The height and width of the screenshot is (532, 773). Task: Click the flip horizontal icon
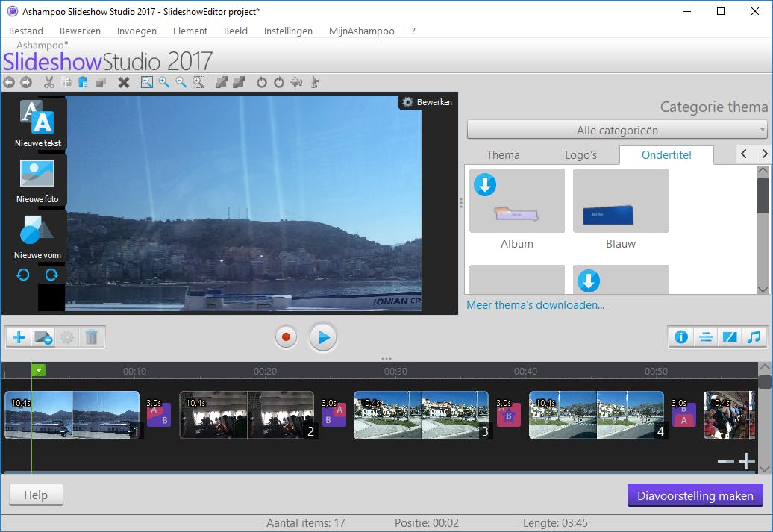tap(296, 82)
